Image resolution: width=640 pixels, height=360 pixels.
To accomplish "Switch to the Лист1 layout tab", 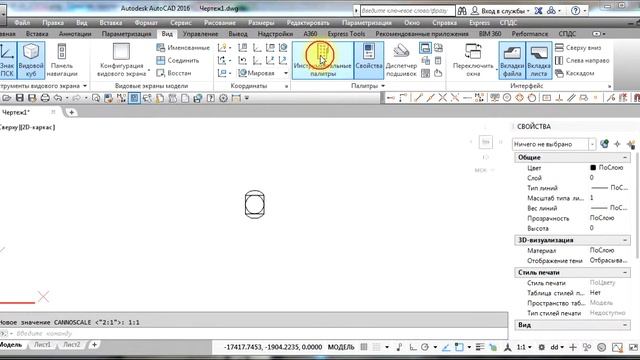I will (42, 345).
